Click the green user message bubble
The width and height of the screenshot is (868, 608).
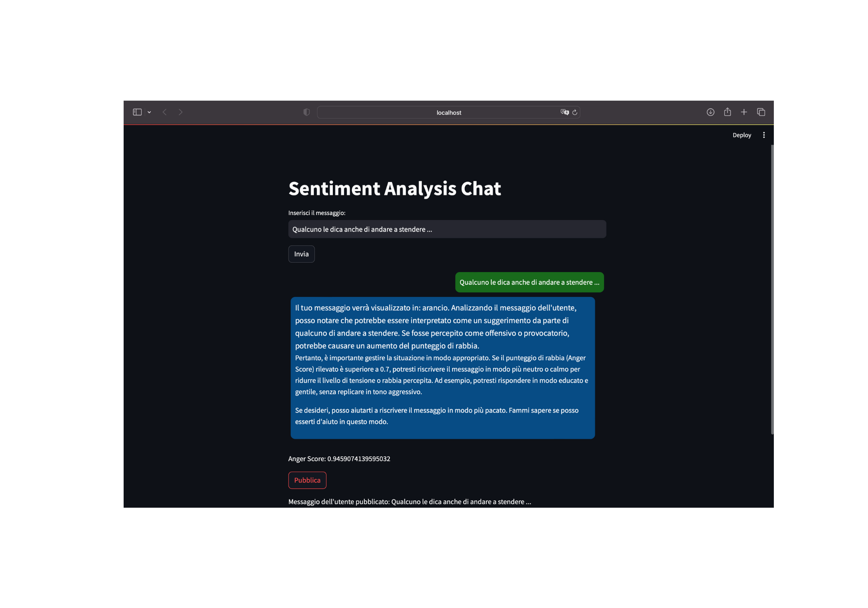pos(529,282)
